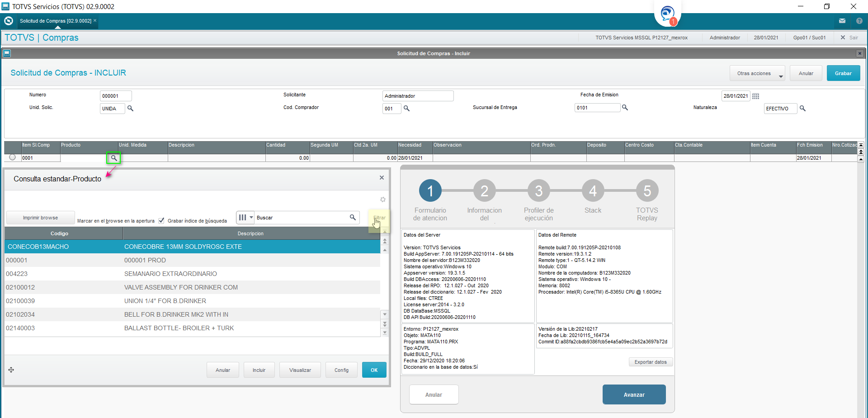Open the support chat notification bubble
868x418 pixels.
point(667,14)
